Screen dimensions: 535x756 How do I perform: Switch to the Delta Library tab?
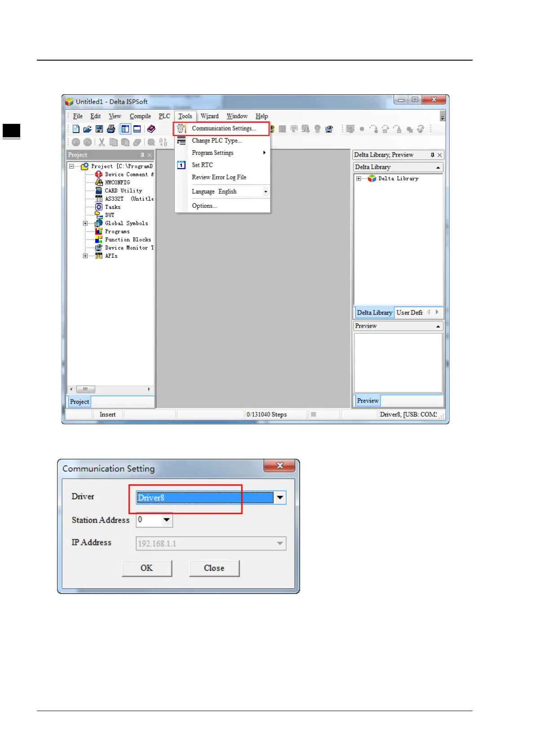374,312
